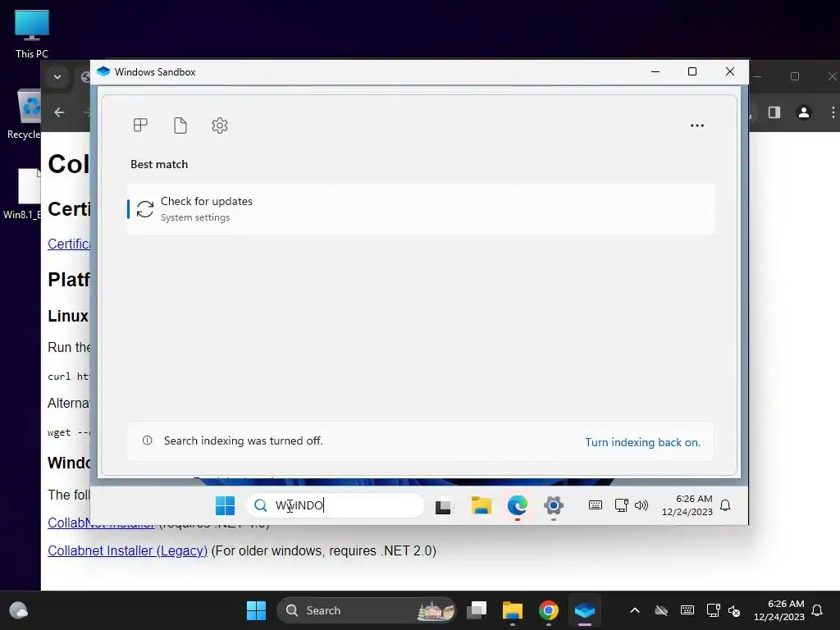Select Windows Sandbox icon on host taskbar
840x630 pixels.
584,610
